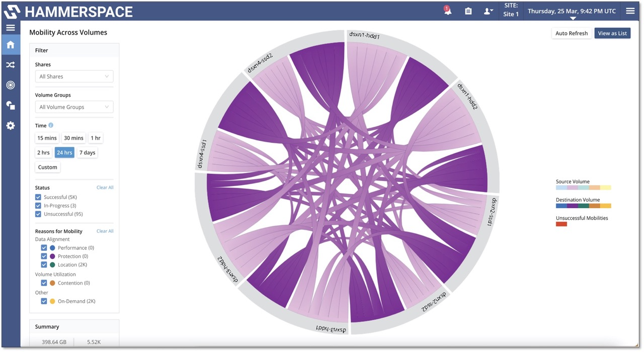Click the clipboard tasks icon in the top bar
This screenshot has width=644, height=352.
tap(468, 11)
